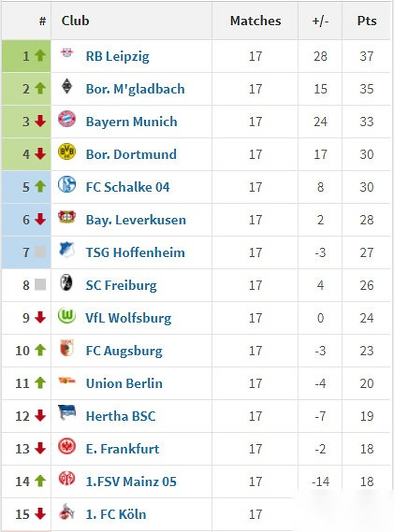Click the Eintracht Frankfurt eagle crest
Screen dimensions: 394x532
67,446
